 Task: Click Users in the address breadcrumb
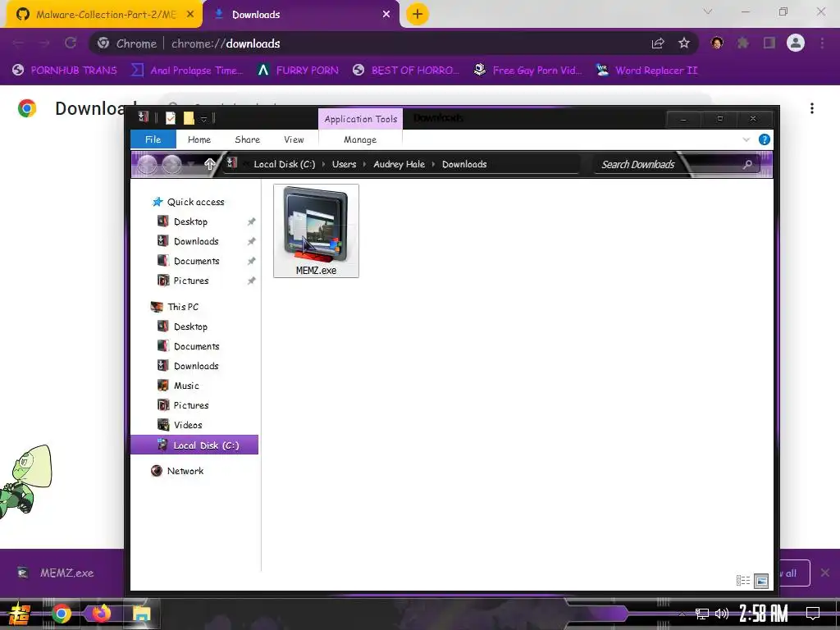[344, 164]
